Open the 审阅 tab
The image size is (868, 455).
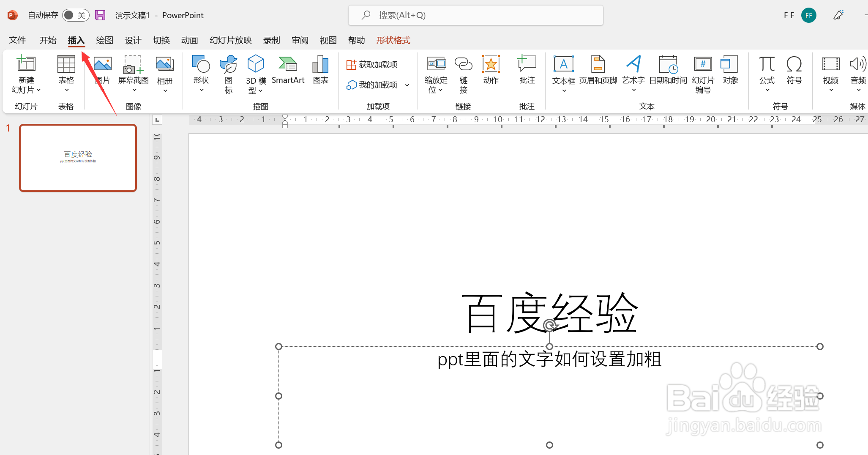tap(300, 40)
